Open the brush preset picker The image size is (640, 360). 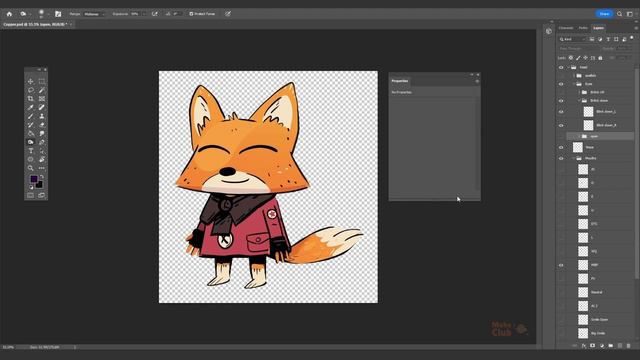pyautogui.click(x=42, y=14)
